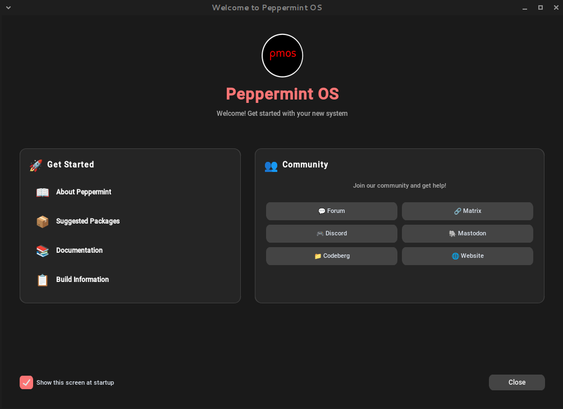Click the 'Welcome! Get started with your new system' text
The height and width of the screenshot is (409, 563).
pos(282,113)
